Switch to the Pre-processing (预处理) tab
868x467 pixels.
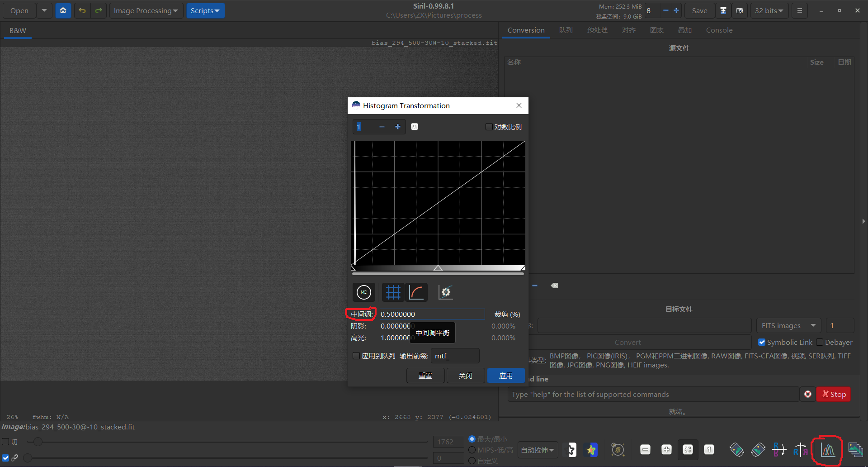coord(597,30)
